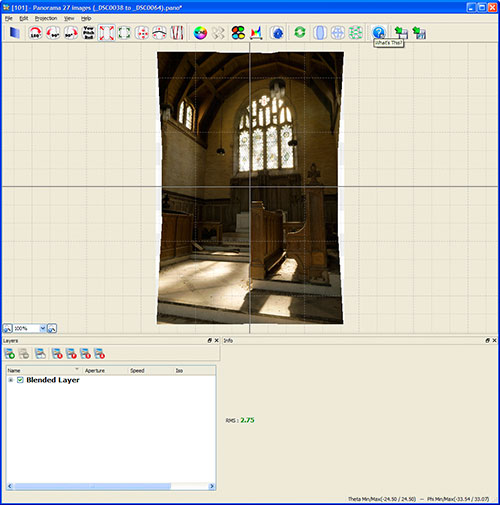Select the set center point tool
The height and width of the screenshot is (505, 500).
[142, 33]
